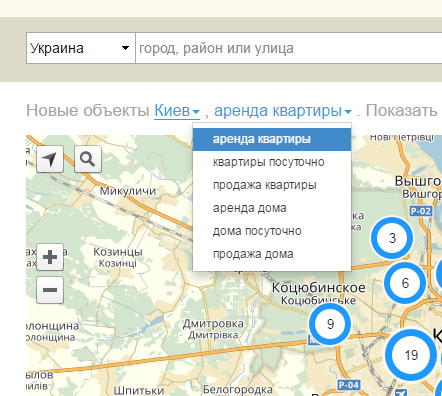Viewport: 442px width, 396px height.
Task: Click the Козинцы map label
Action: pyautogui.click(x=118, y=252)
